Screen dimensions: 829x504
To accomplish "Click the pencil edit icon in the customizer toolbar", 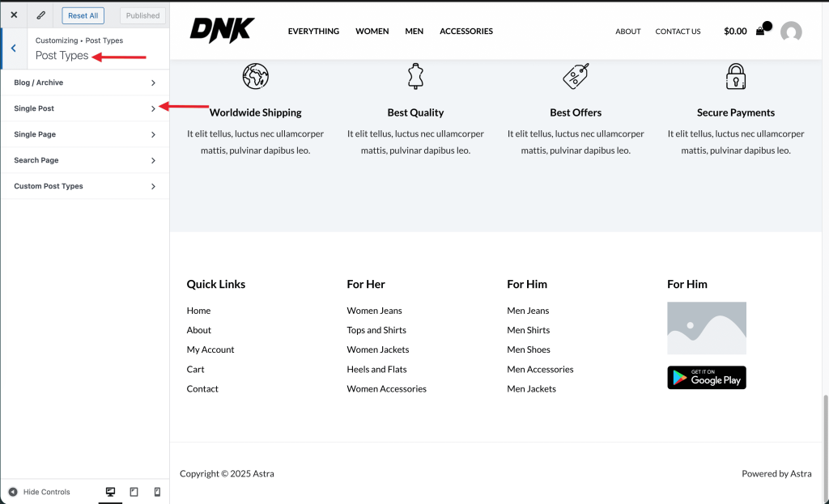I will pyautogui.click(x=40, y=14).
